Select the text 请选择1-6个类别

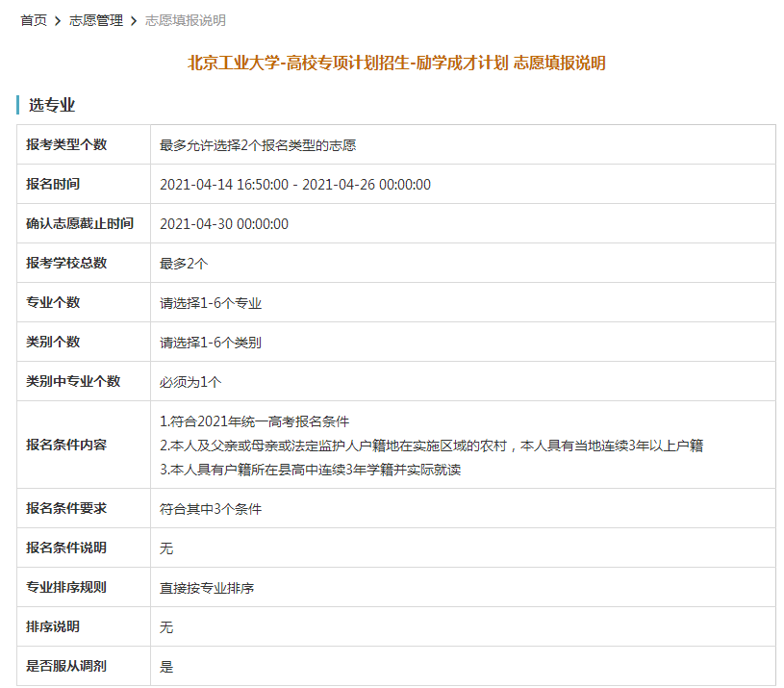211,343
